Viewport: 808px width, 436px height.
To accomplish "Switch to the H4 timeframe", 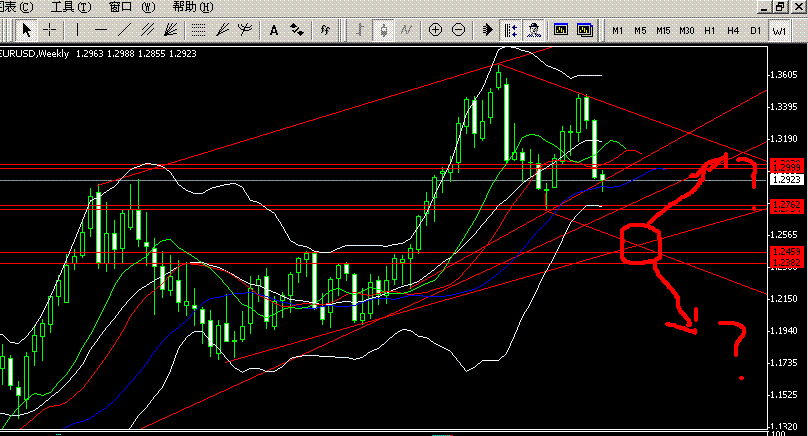I will 733,31.
